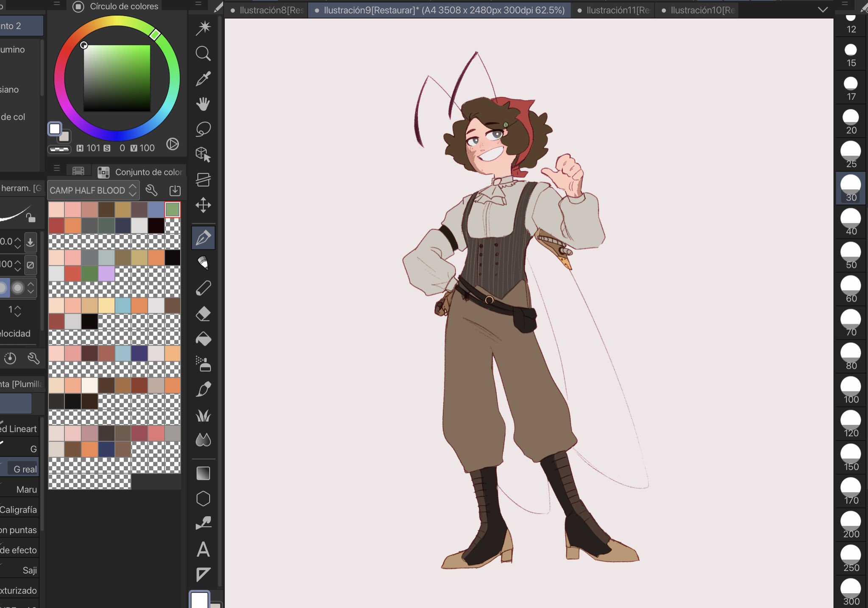Select the Ruler triangle tool
The image size is (868, 608).
(203, 575)
